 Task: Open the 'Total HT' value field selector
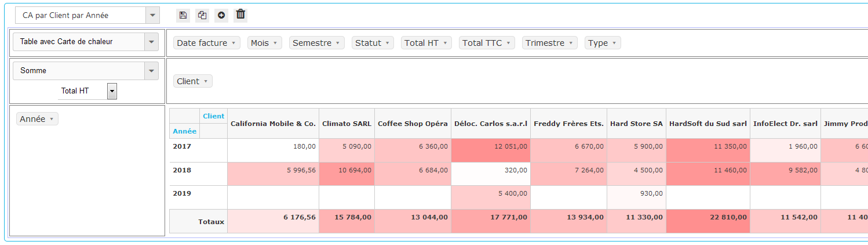coord(112,91)
